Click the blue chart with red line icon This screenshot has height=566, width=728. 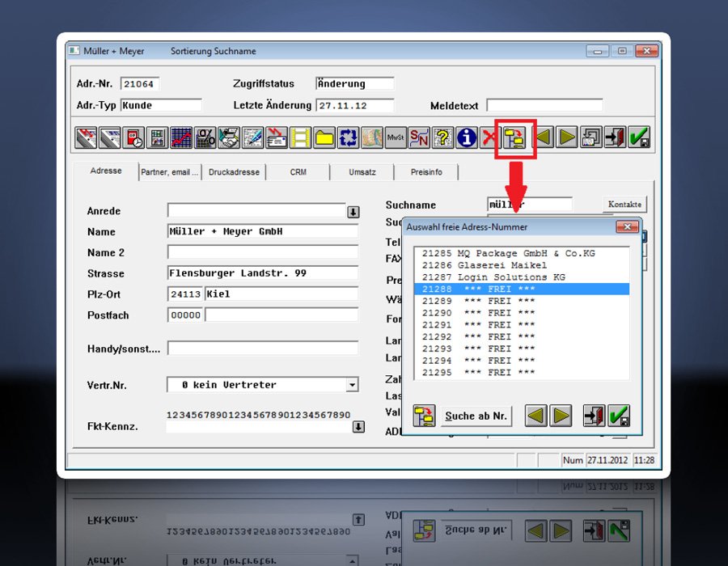click(181, 137)
